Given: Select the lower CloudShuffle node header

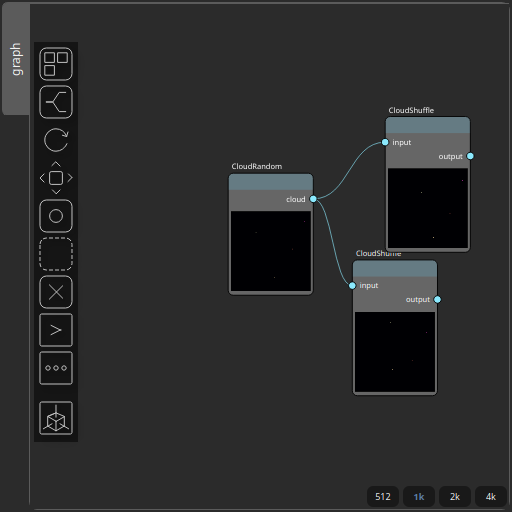Looking at the screenshot, I should (x=395, y=269).
